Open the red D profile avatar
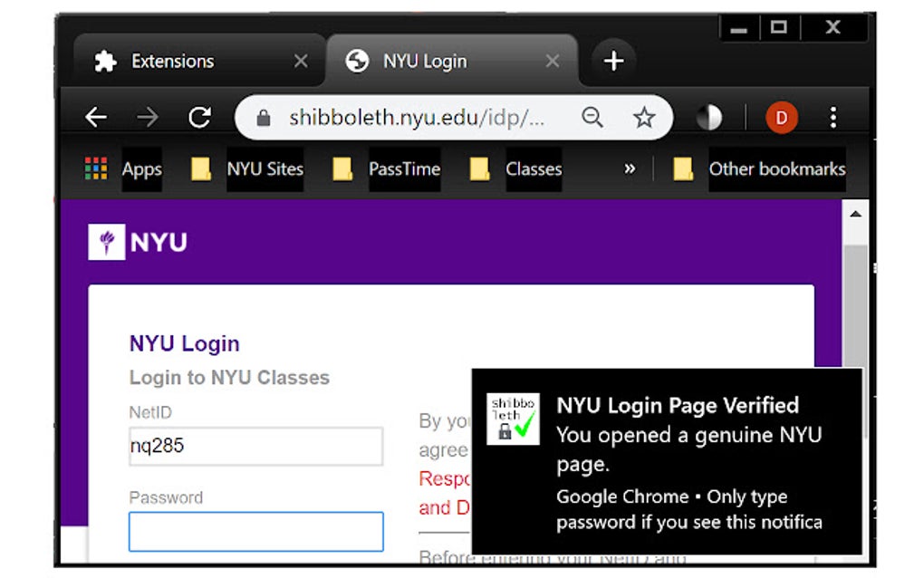This screenshot has height=578, width=924. [781, 117]
